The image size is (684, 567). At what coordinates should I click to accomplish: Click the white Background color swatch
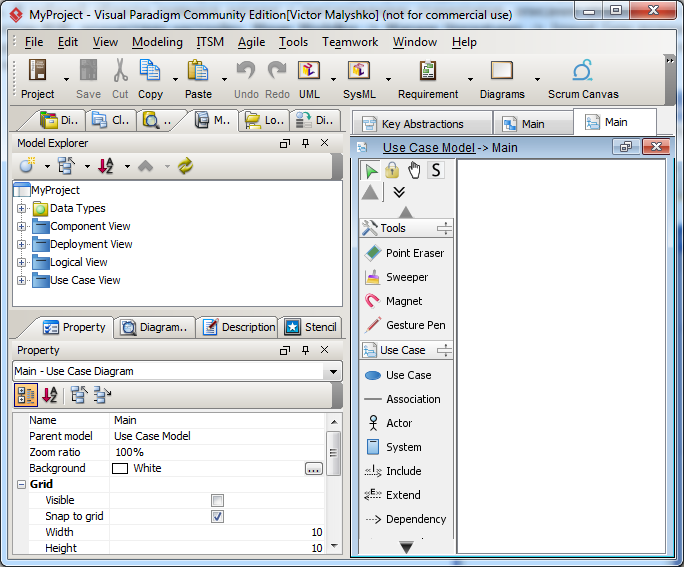pos(120,468)
